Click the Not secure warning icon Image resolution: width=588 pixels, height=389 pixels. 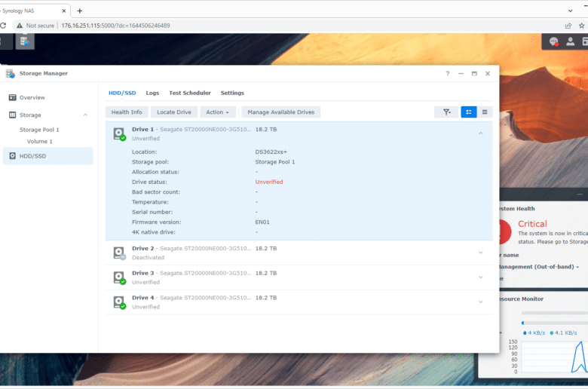[20, 26]
